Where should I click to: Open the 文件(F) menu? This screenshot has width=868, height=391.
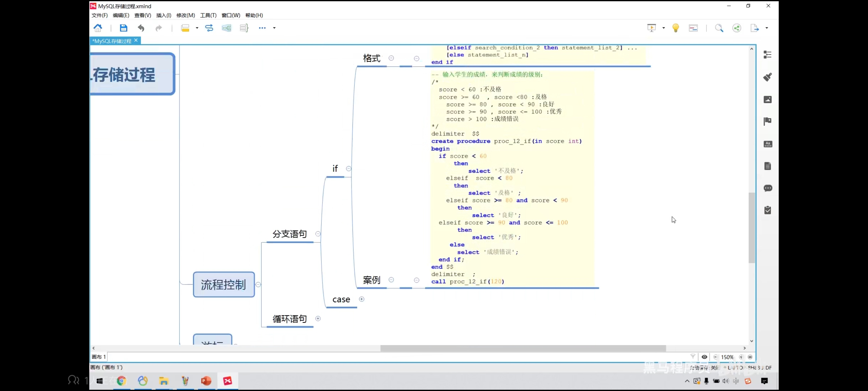[100, 15]
